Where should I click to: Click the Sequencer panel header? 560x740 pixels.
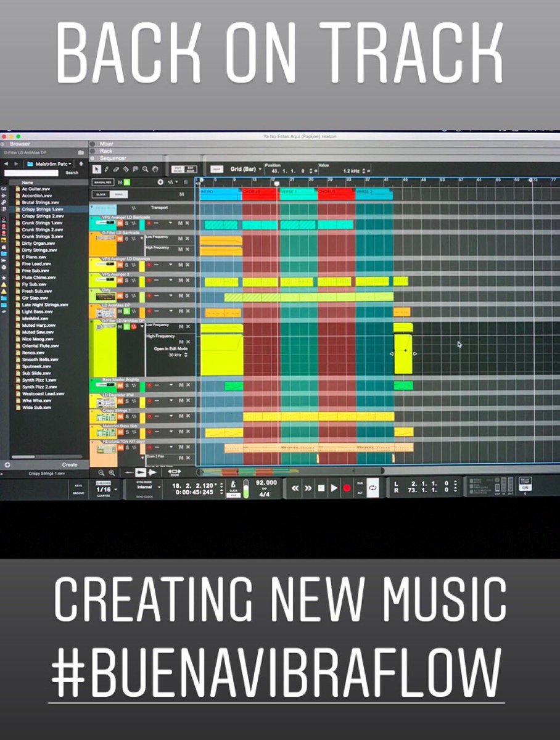pos(112,157)
